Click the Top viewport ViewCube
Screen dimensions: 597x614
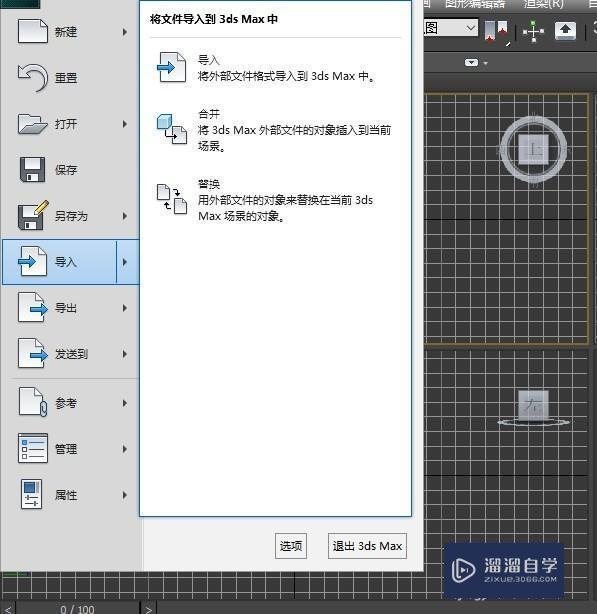point(533,149)
